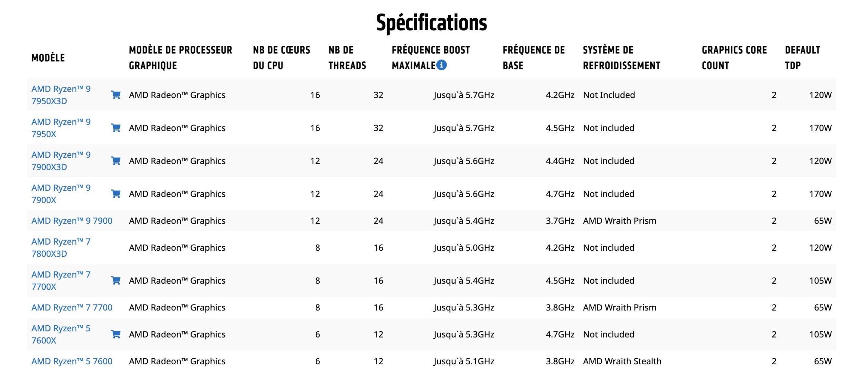The height and width of the screenshot is (382, 868).
Task: Click the Nb de cœurs du CPU header
Action: pos(281,58)
